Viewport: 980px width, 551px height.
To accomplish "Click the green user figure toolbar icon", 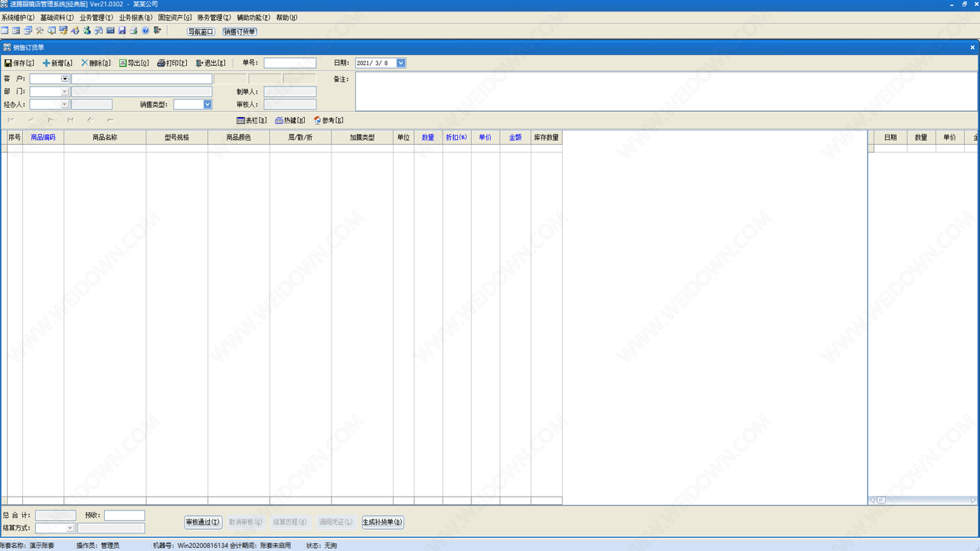I will (87, 31).
